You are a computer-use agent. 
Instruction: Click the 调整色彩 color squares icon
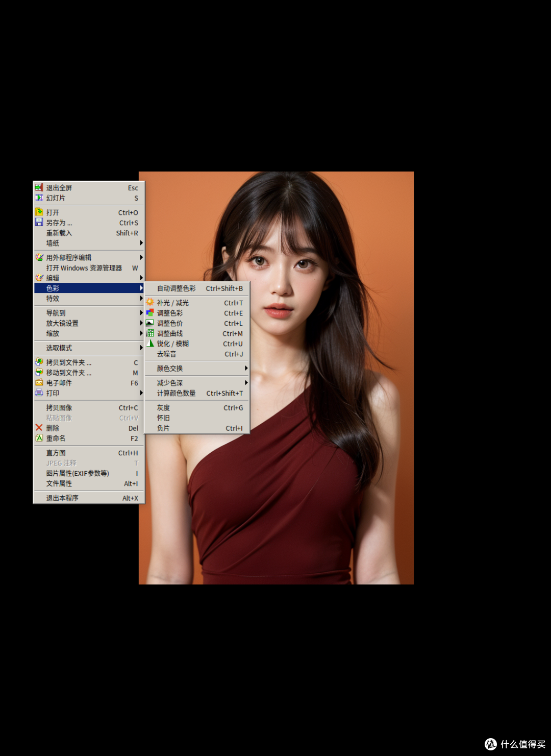[150, 312]
